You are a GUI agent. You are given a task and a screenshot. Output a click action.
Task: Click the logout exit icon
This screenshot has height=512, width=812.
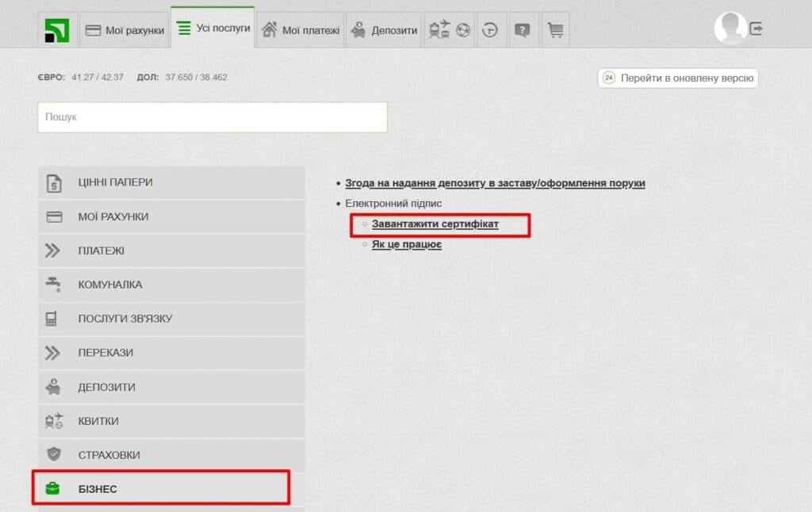pos(756,29)
